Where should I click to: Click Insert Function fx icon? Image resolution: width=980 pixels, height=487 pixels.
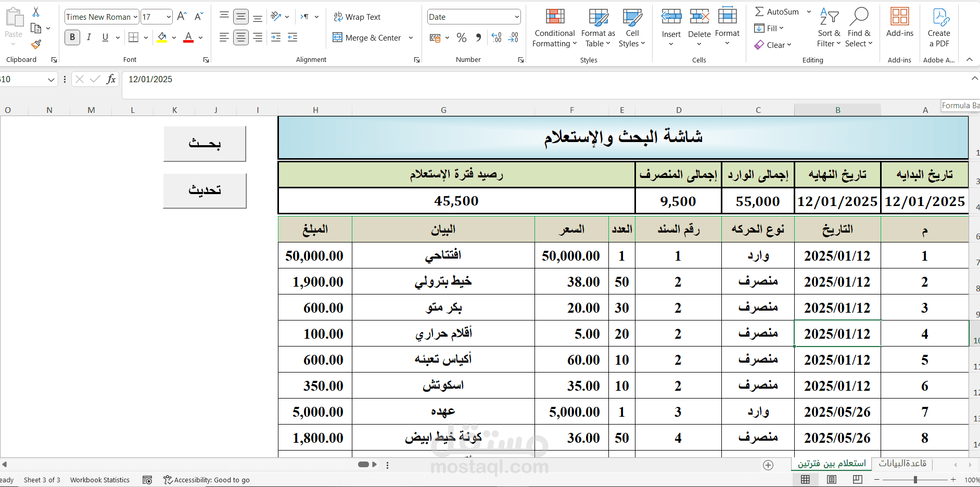click(111, 79)
